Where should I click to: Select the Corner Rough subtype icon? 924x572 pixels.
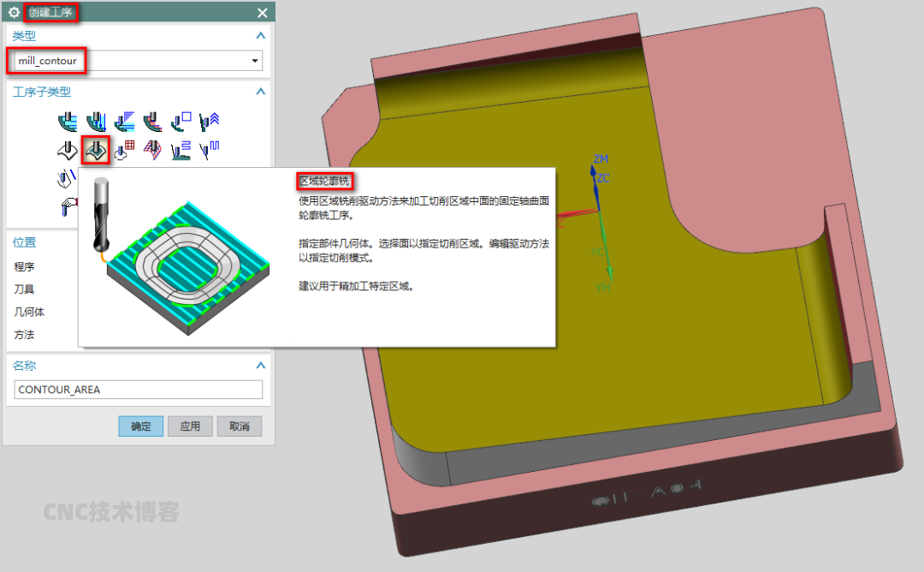(124, 122)
